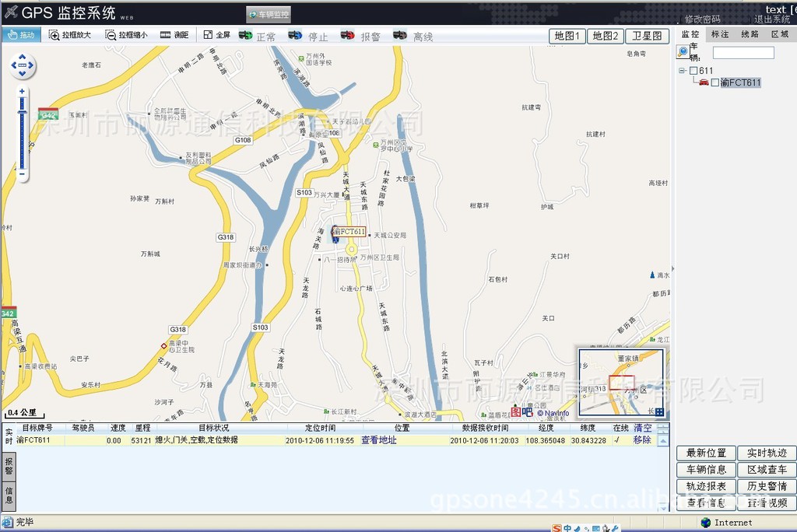The height and width of the screenshot is (532, 797).
Task: Select the 拖动 pan tool
Action: click(x=21, y=35)
